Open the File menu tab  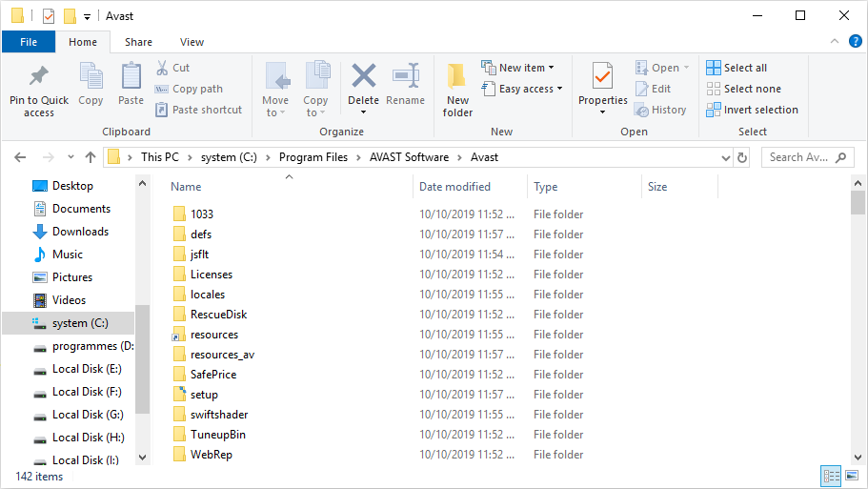click(29, 42)
